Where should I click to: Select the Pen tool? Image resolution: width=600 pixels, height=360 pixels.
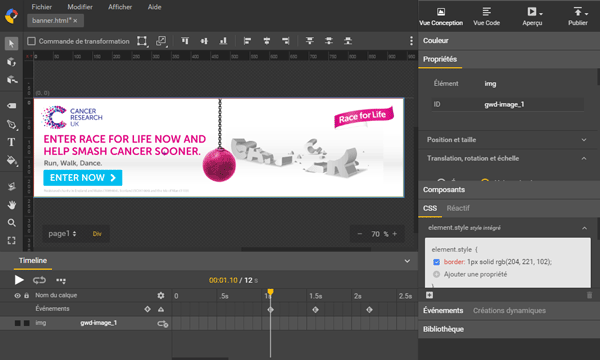(12, 125)
